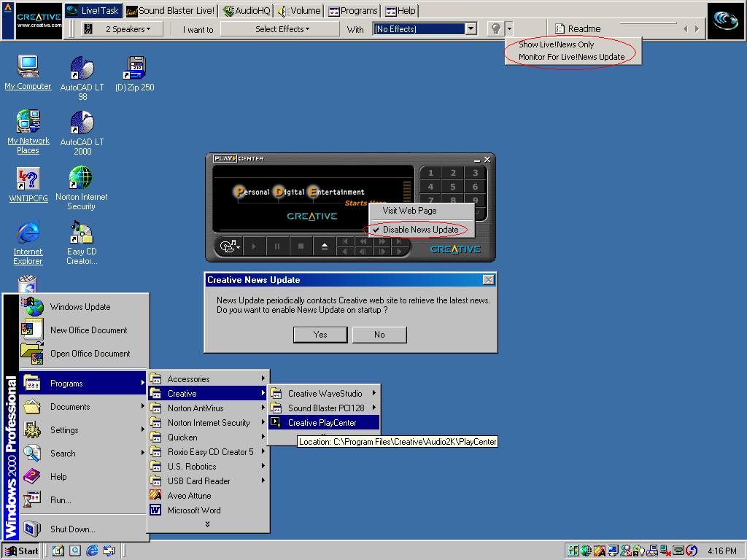Viewport: 747px width, 560px height.
Task: Expand the Settings submenu in Start menu
Action: [84, 430]
